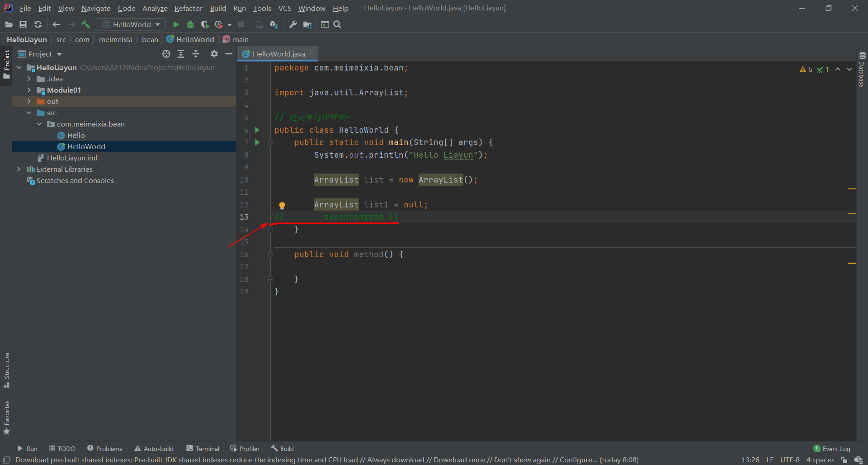Open the Profiler tool window
This screenshot has height=465, width=868.
tap(245, 448)
